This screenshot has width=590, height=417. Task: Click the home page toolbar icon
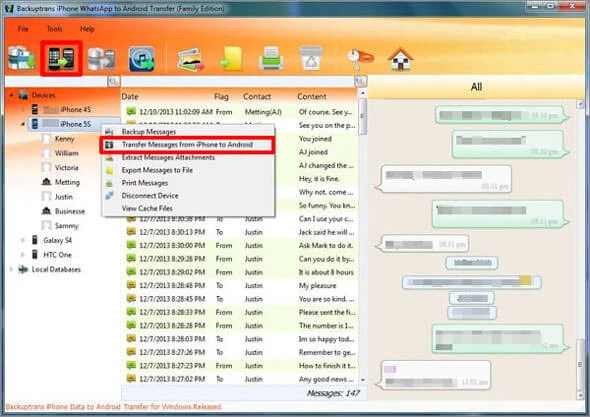tap(401, 59)
